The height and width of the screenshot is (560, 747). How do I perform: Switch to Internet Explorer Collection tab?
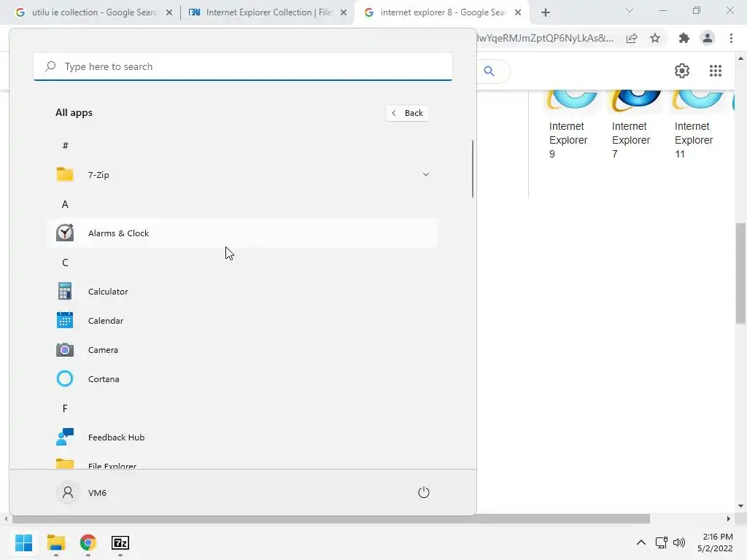(268, 12)
